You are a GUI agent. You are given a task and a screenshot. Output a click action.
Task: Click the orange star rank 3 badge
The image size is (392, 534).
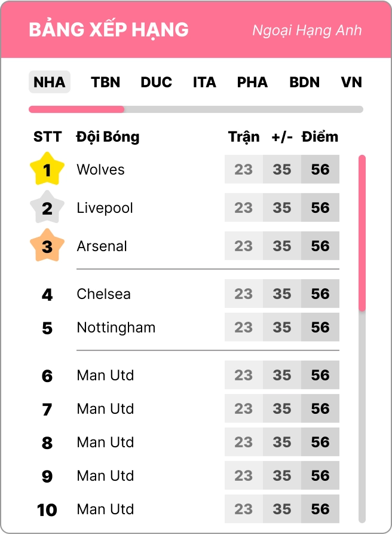47,246
